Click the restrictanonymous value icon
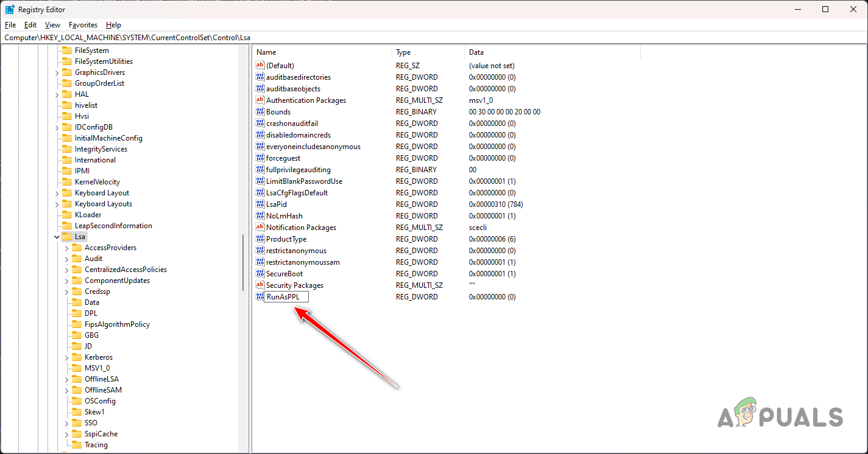Image resolution: width=868 pixels, height=454 pixels. [260, 251]
